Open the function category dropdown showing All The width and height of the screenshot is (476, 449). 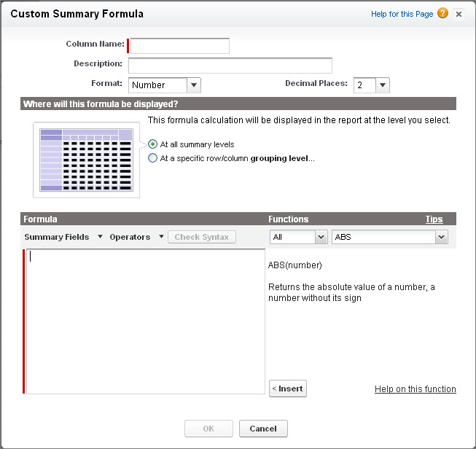click(x=298, y=237)
